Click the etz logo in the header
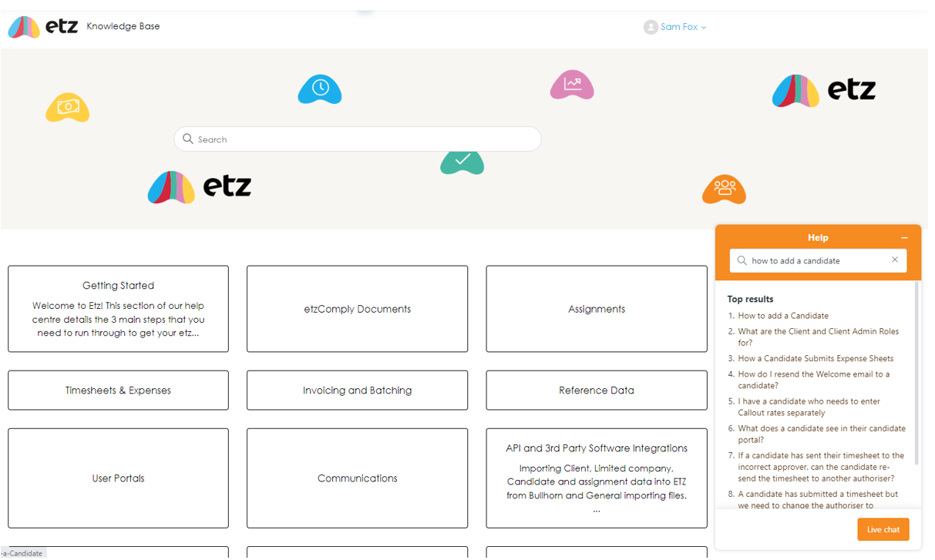This screenshot has width=935, height=560. pos(43,27)
